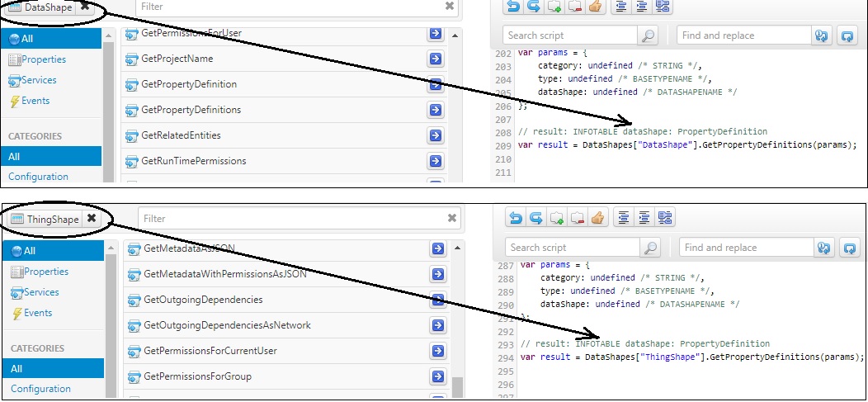868x402 pixels.
Task: Add comment icon in ThingShape script toolbar
Action: point(556,218)
